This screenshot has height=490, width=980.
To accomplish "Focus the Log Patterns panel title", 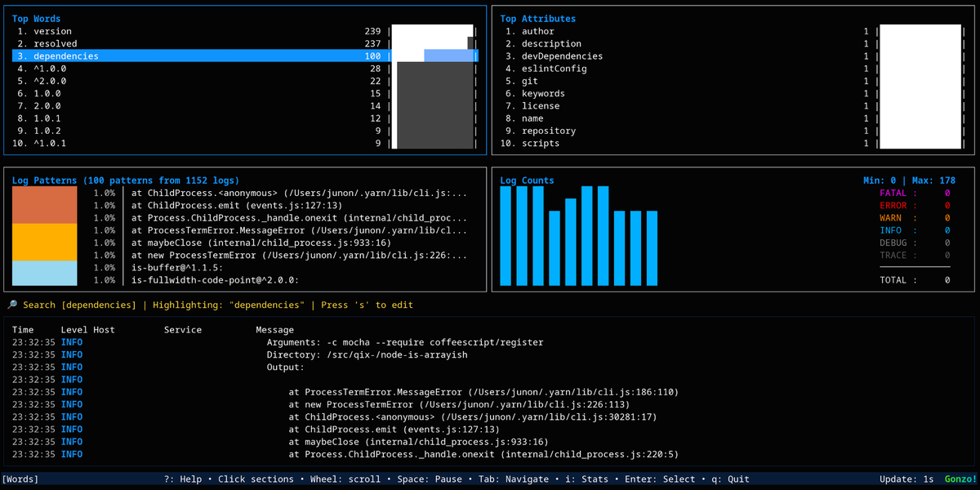I will pos(126,180).
